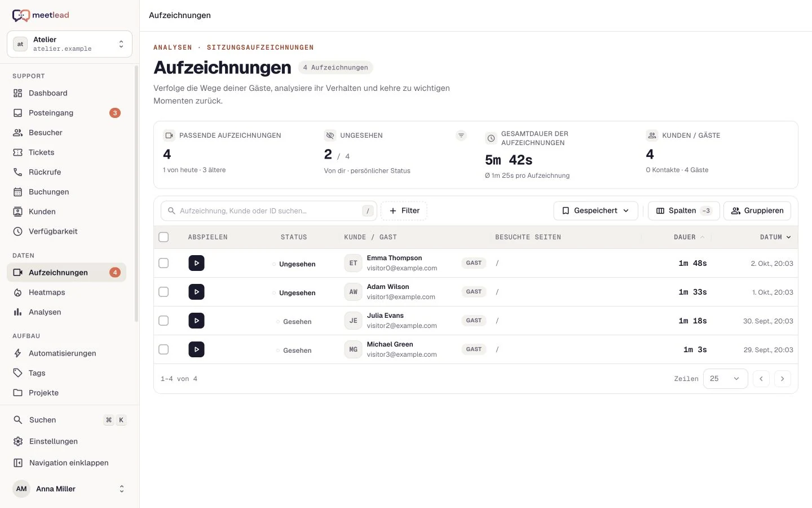Add a Filter to recordings
The image size is (812, 508).
click(404, 211)
